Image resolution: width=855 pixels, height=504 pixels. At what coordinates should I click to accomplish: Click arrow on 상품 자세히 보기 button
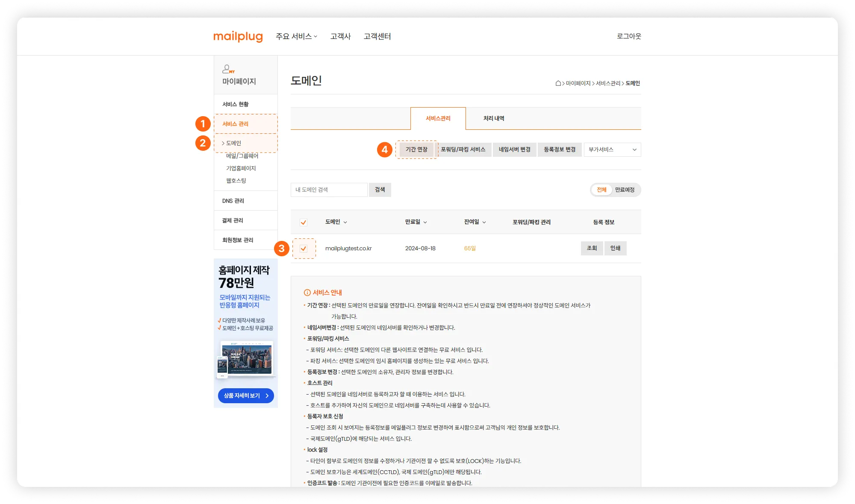click(x=267, y=396)
